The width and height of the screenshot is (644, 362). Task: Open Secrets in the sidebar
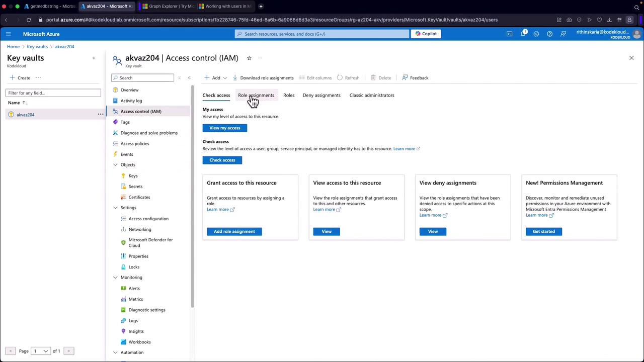135,187
